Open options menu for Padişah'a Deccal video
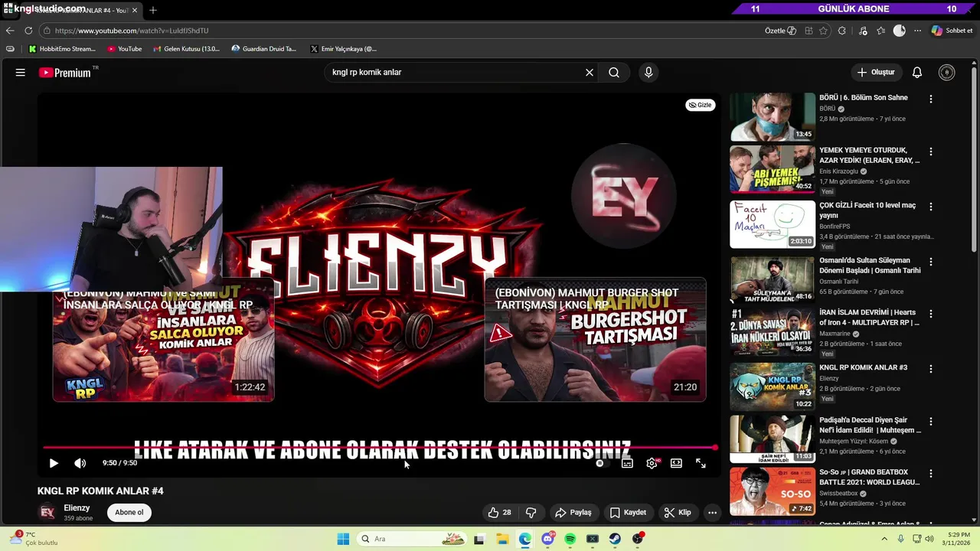 pyautogui.click(x=931, y=422)
